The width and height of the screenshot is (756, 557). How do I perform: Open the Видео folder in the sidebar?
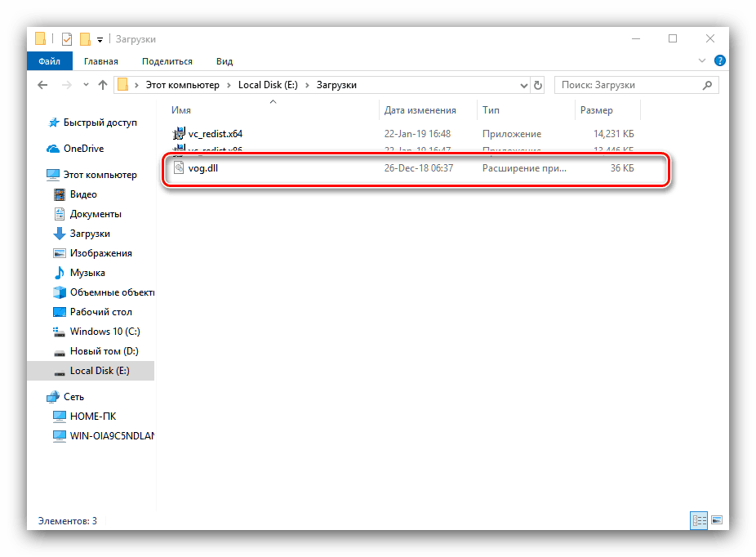(x=74, y=194)
